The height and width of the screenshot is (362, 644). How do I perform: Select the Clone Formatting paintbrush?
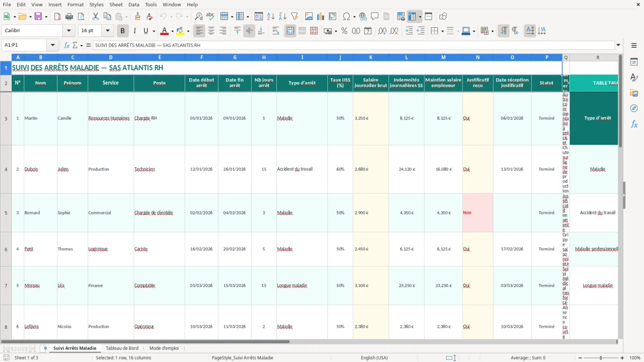[137, 17]
